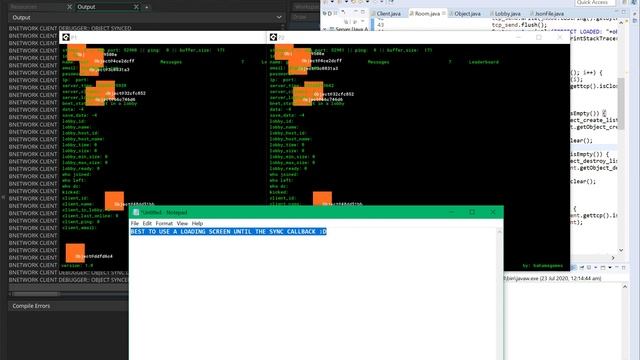Open the Format menu in Notepad
The width and height of the screenshot is (640, 360).
(x=164, y=224)
